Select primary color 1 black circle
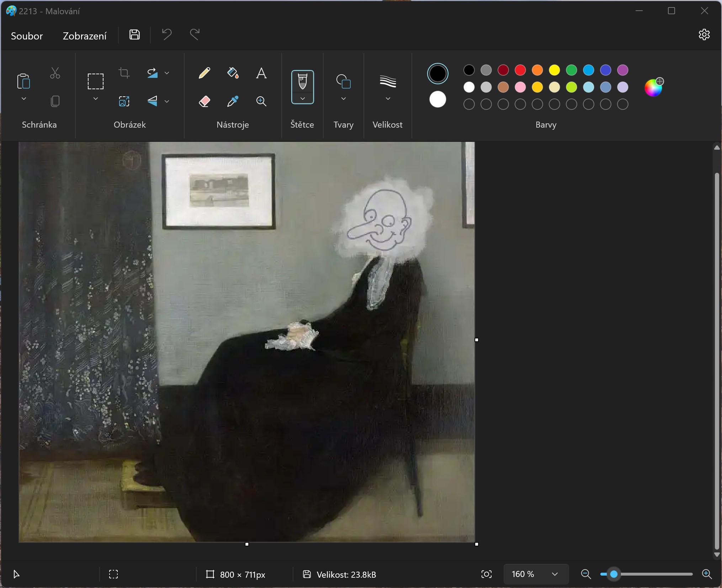Image resolution: width=722 pixels, height=588 pixels. point(437,74)
